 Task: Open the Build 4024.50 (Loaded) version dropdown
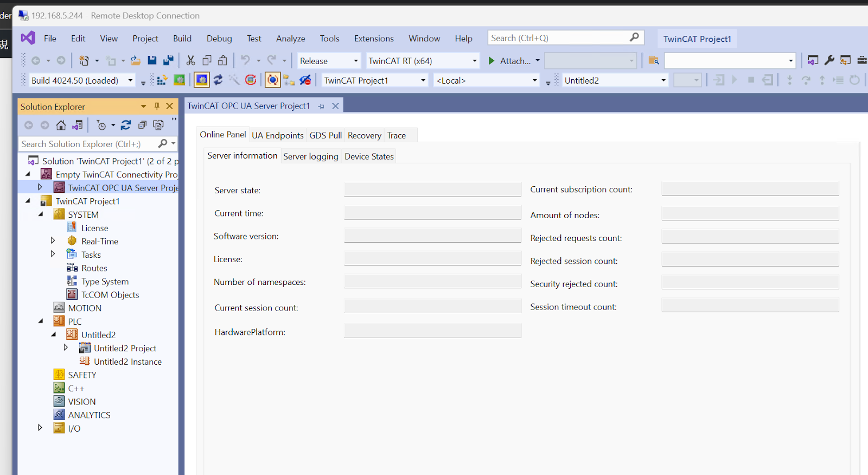(130, 80)
